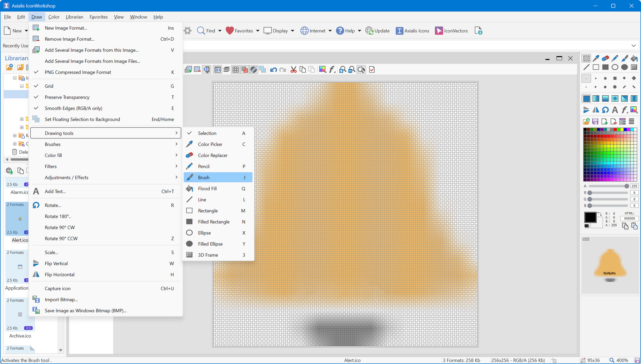Click the black foreground color swatch

(x=590, y=217)
